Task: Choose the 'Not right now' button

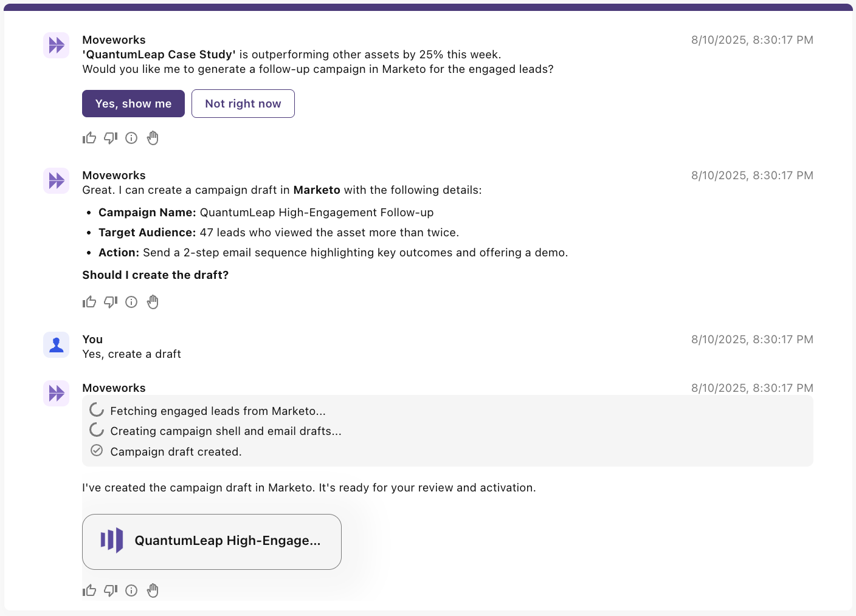Action: 243,104
